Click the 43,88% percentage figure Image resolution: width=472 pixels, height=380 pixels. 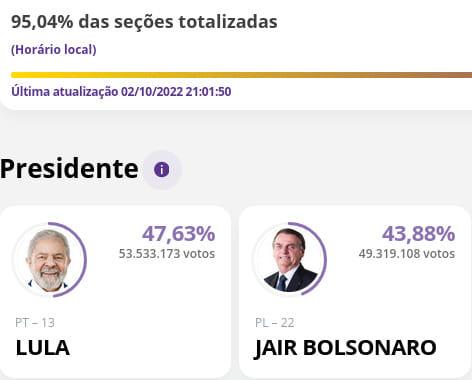point(419,234)
